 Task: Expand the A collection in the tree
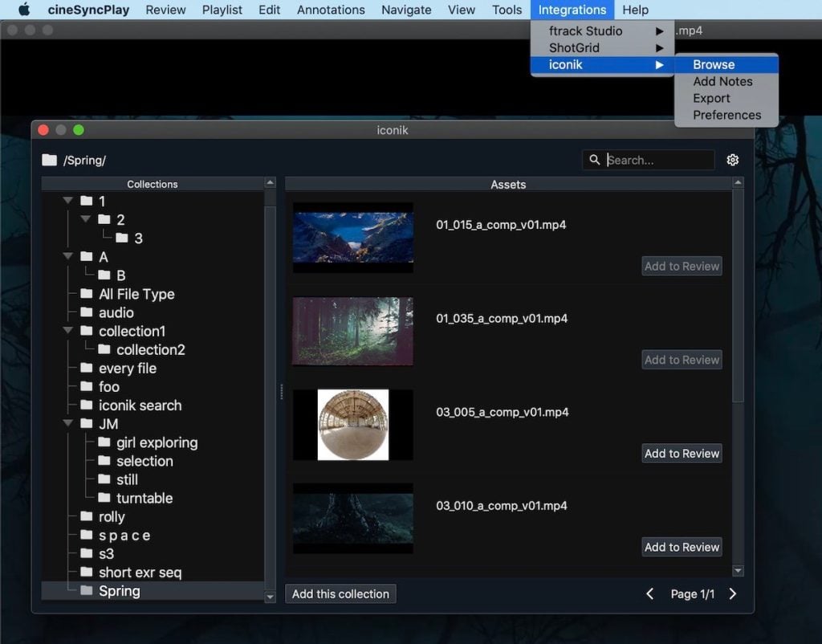click(x=67, y=256)
